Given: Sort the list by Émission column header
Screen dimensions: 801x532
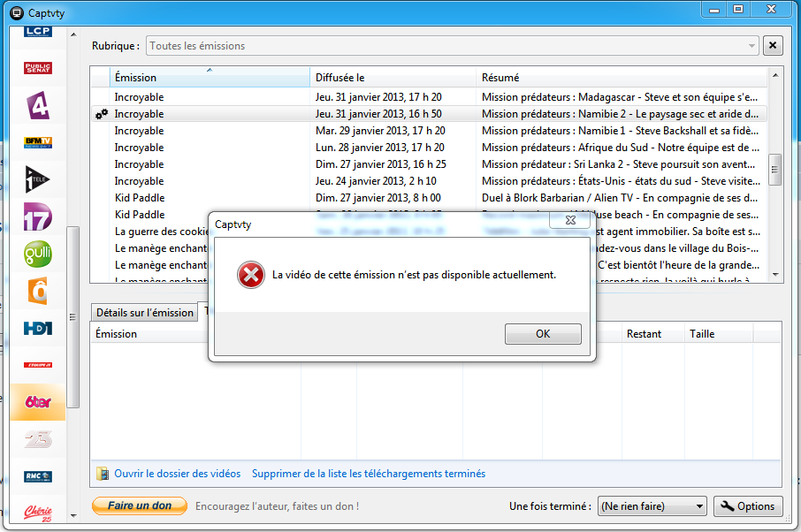Looking at the screenshot, I should pyautogui.click(x=210, y=78).
